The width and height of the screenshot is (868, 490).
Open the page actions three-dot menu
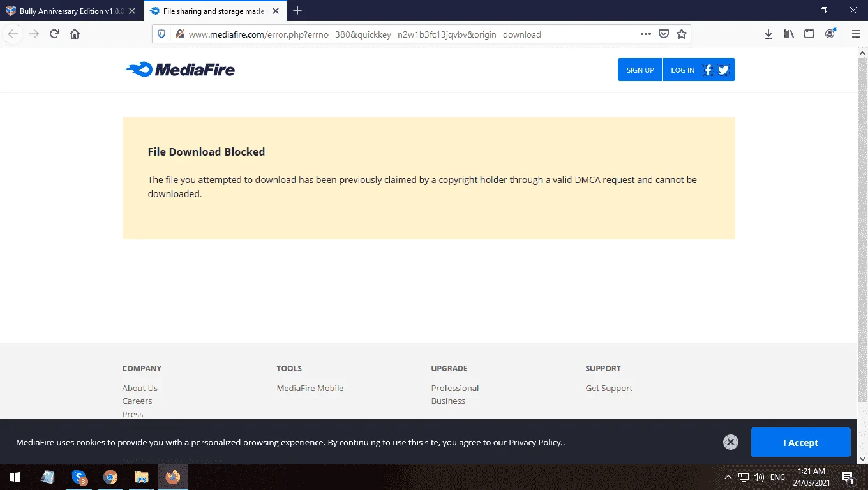point(646,34)
